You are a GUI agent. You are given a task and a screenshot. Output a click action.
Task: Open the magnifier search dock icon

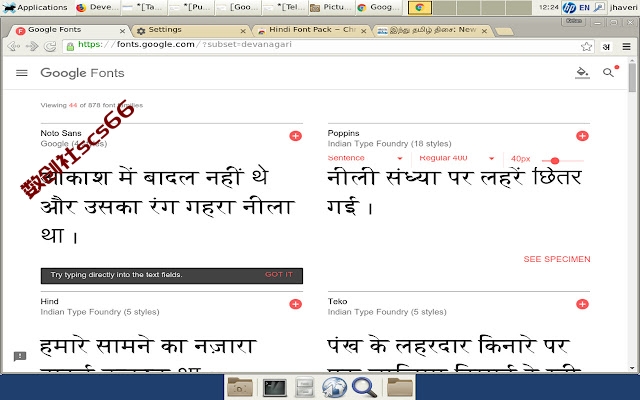click(x=364, y=387)
